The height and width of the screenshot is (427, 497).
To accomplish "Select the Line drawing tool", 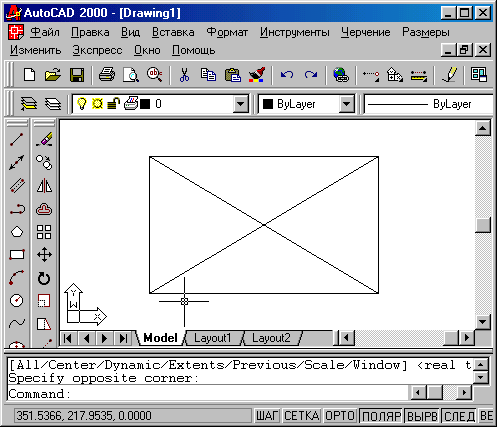I will pyautogui.click(x=17, y=140).
